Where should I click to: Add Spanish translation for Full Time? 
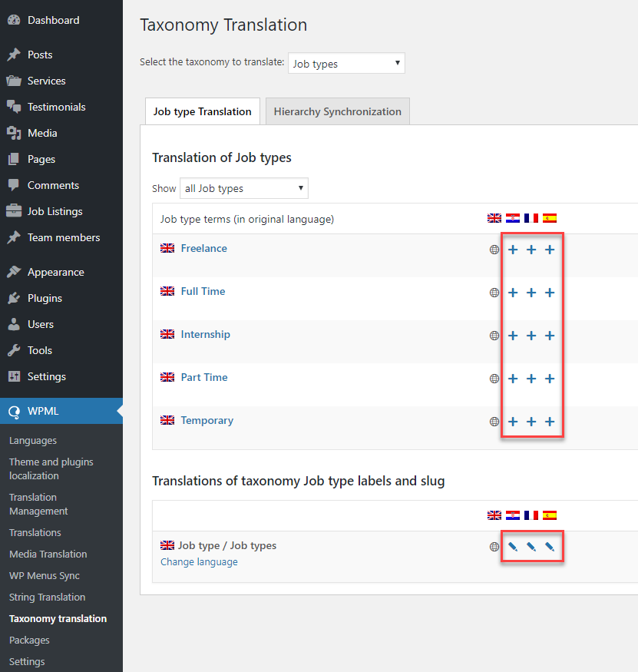tap(549, 293)
